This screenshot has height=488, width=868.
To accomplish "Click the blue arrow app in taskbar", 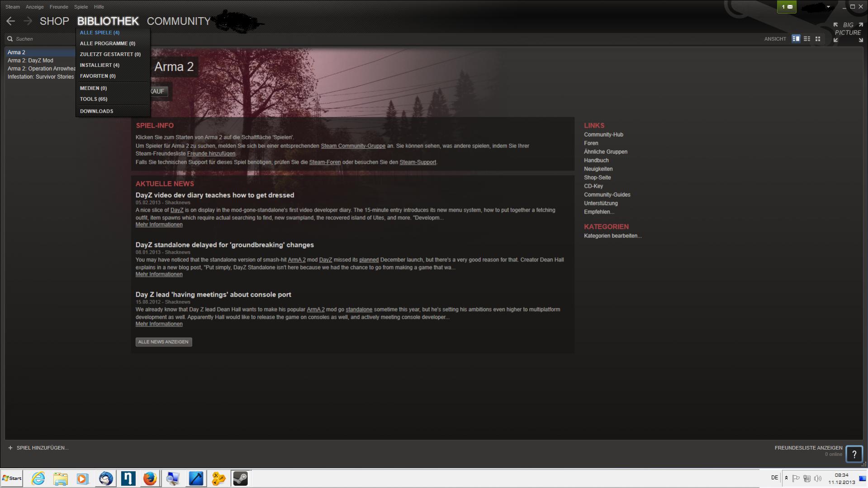I will tap(128, 479).
